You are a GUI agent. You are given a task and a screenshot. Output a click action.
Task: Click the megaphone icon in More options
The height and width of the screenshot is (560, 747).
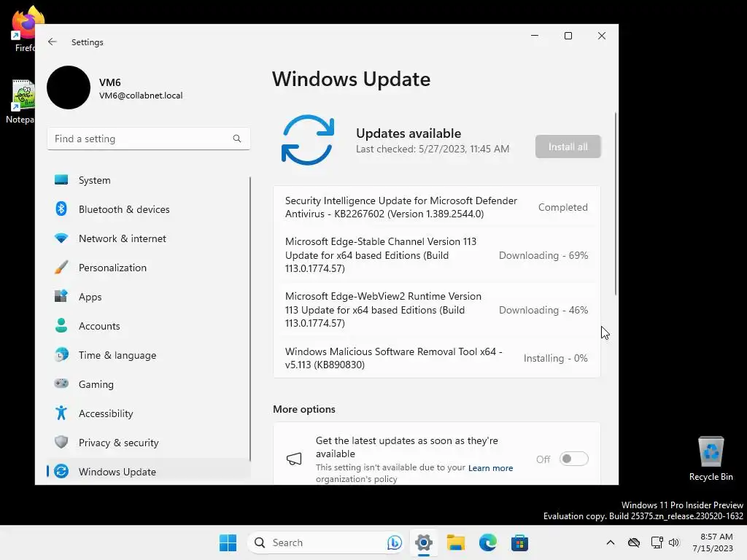click(x=294, y=459)
